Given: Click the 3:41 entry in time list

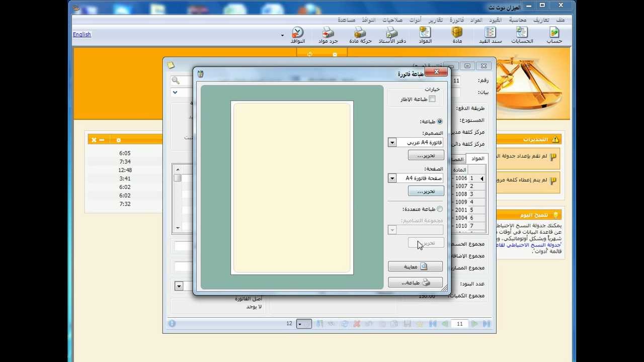Looking at the screenshot, I should tap(125, 178).
